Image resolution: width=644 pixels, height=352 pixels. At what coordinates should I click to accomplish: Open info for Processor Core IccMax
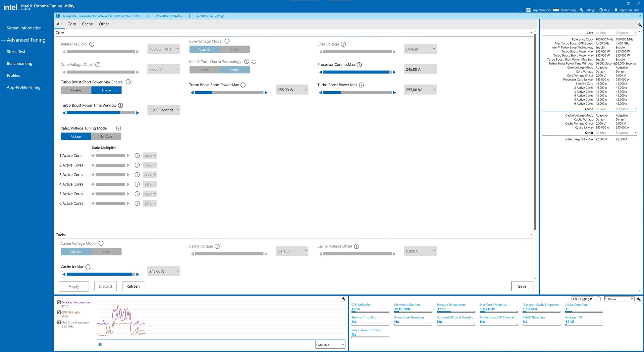pos(359,65)
